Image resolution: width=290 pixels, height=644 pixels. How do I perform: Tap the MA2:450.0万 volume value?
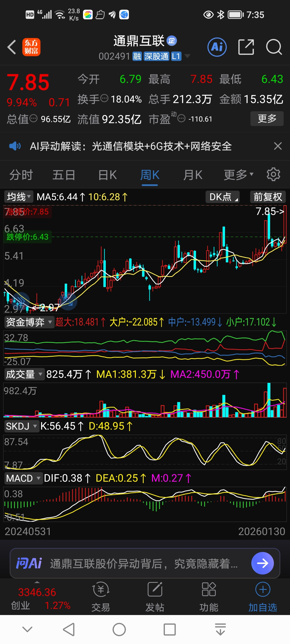205,374
